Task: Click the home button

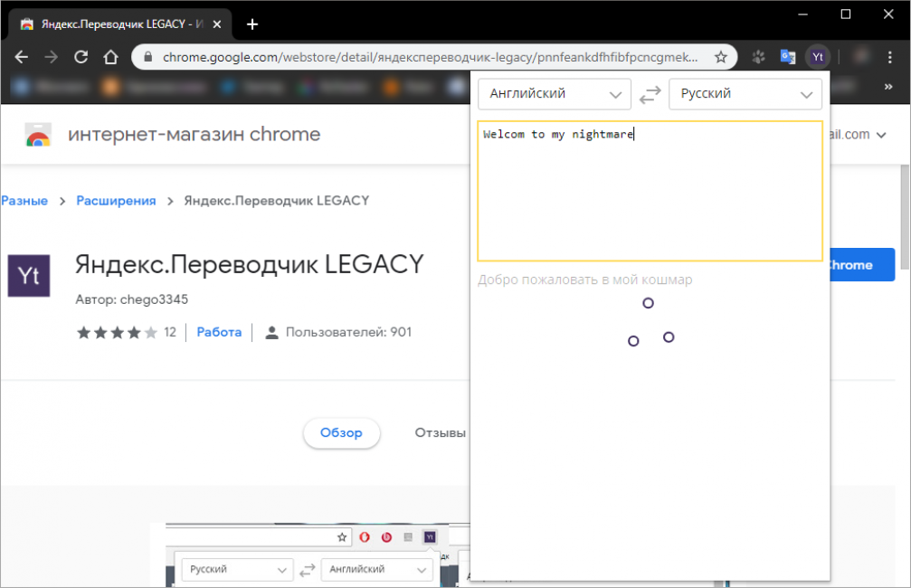Action: point(110,56)
